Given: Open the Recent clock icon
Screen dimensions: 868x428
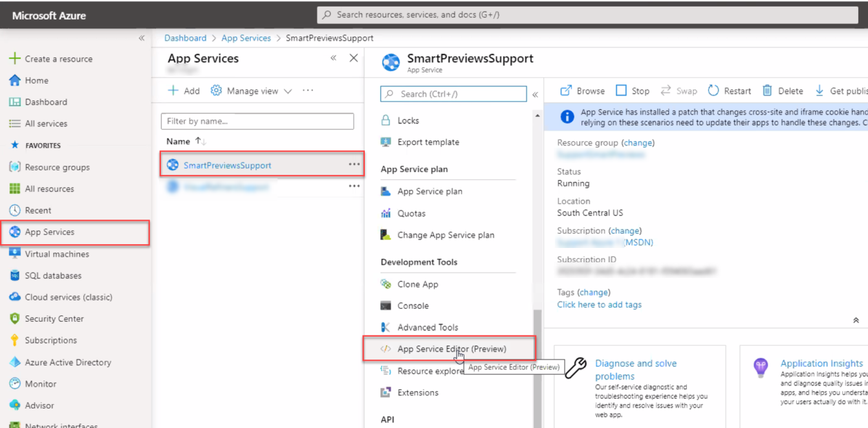Looking at the screenshot, I should [x=14, y=210].
